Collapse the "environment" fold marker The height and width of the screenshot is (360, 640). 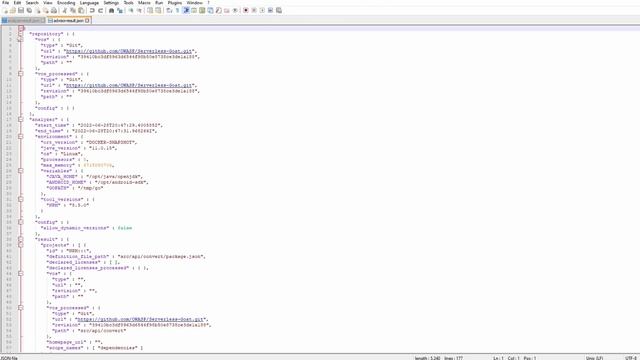tap(20, 137)
